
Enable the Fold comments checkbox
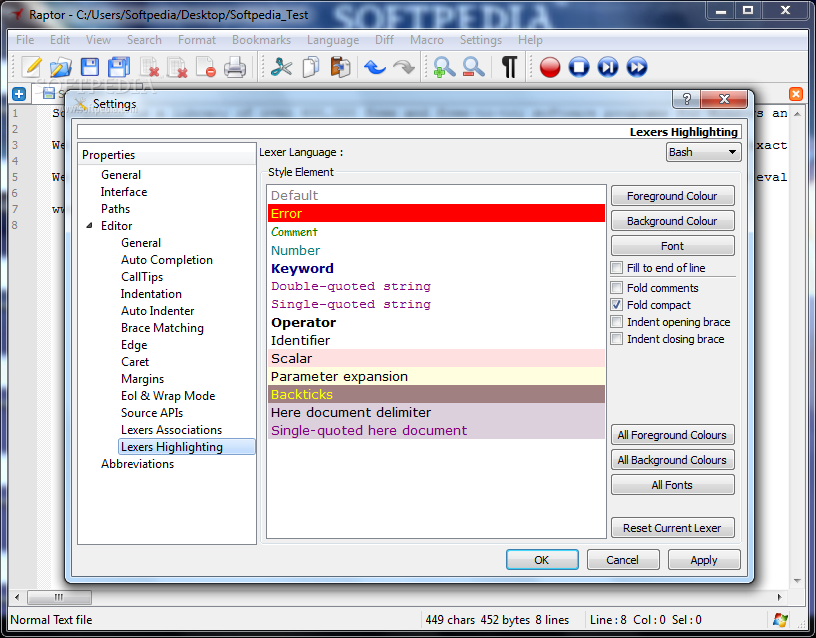click(x=617, y=288)
